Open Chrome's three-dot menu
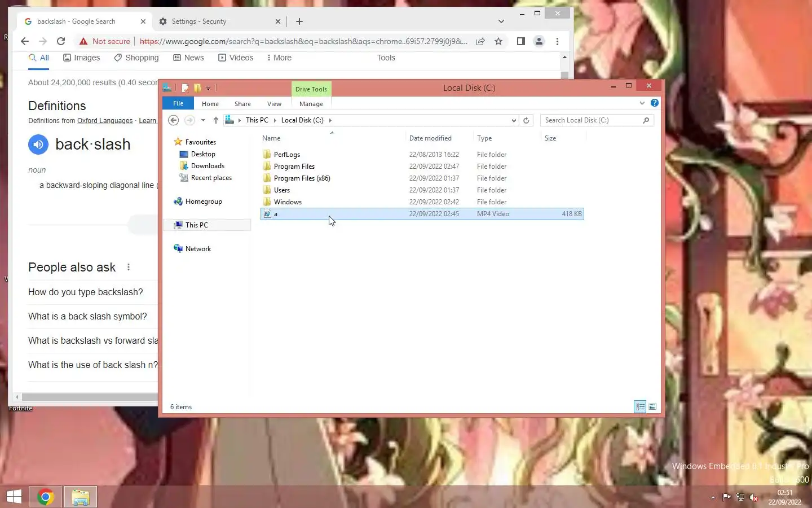Image resolution: width=812 pixels, height=508 pixels. point(557,41)
